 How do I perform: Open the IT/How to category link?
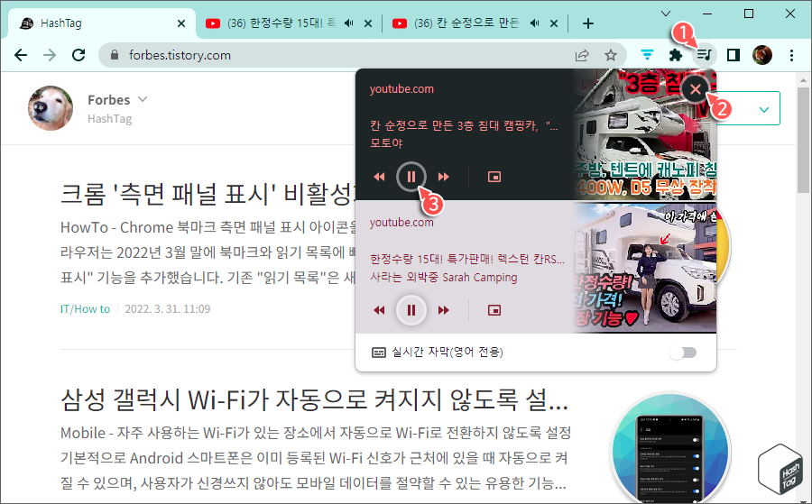point(86,309)
